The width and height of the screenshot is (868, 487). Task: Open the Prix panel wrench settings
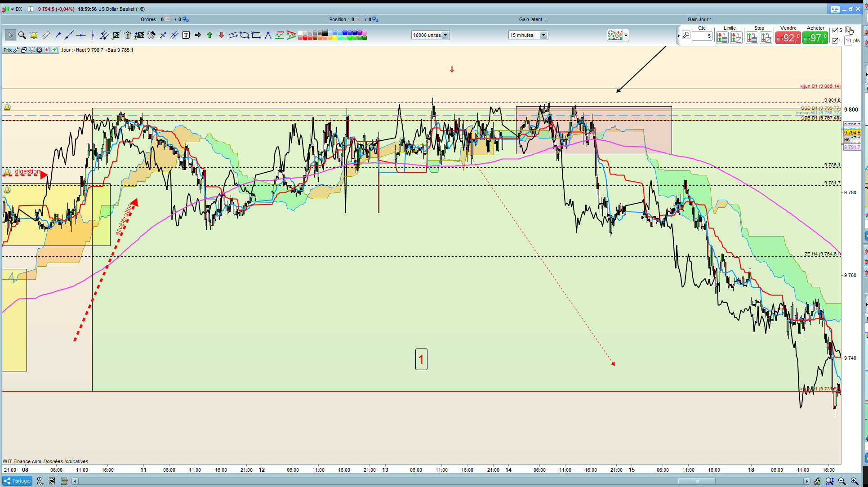click(x=17, y=50)
